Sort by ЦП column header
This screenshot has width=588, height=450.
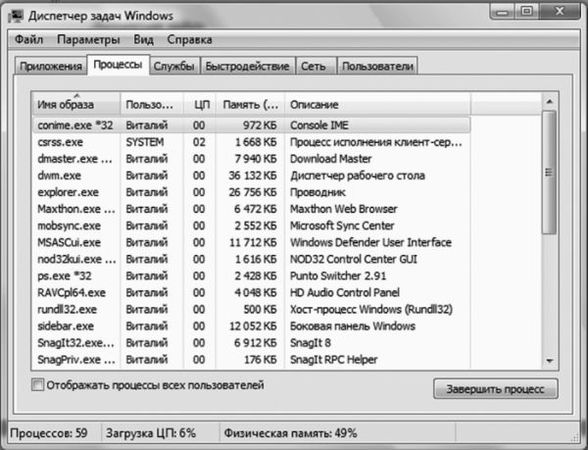(200, 104)
